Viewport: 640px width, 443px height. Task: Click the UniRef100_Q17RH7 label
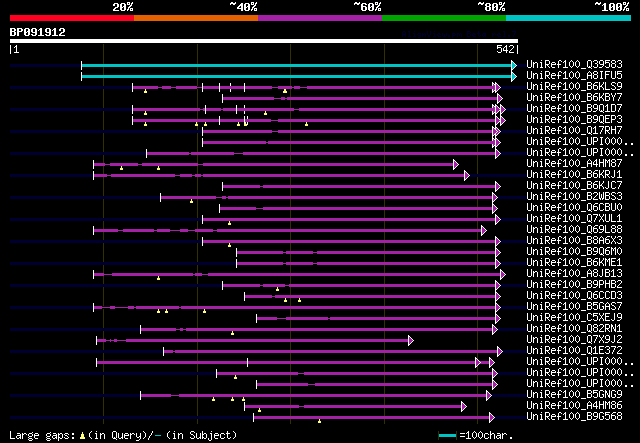coord(574,131)
